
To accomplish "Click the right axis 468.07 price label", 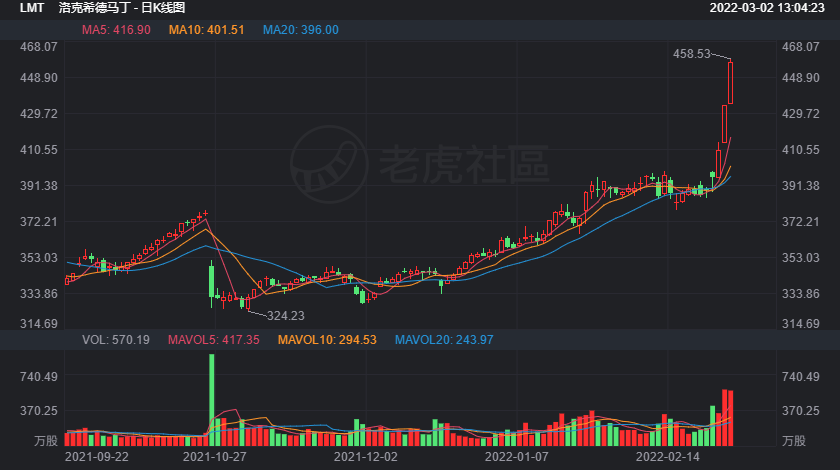I will (x=800, y=47).
